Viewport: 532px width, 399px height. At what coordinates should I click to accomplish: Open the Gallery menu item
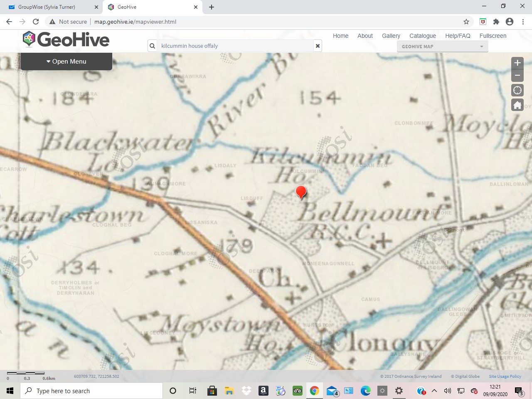(x=391, y=36)
